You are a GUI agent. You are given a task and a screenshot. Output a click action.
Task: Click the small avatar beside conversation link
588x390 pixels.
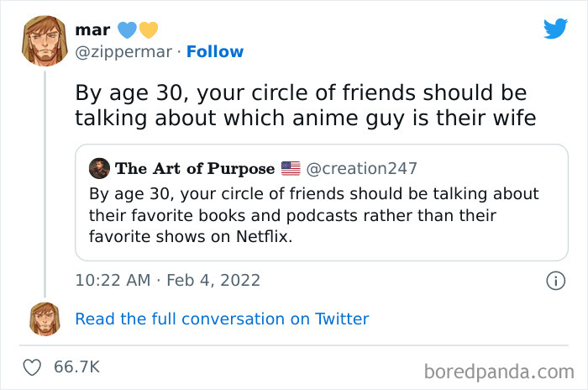pyautogui.click(x=45, y=319)
